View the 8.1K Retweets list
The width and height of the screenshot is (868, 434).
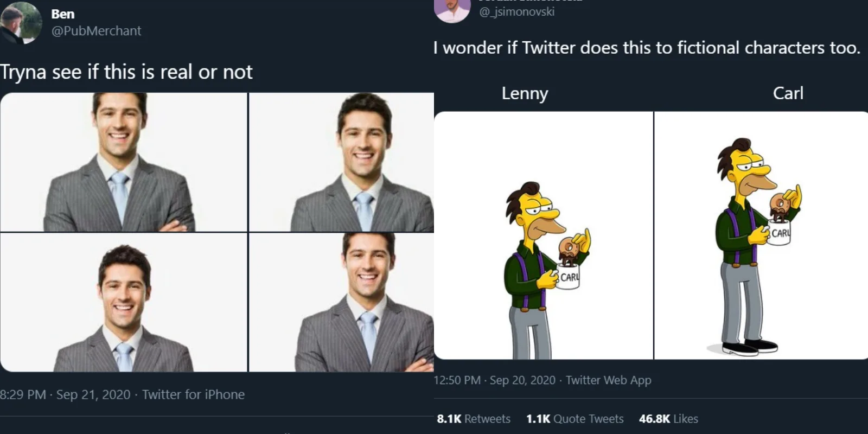[474, 419]
